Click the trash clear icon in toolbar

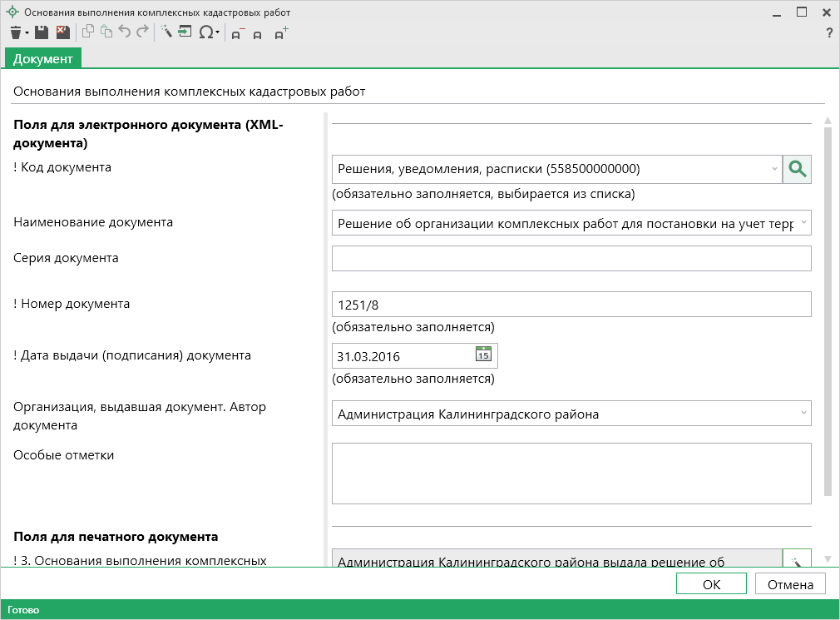tap(15, 32)
